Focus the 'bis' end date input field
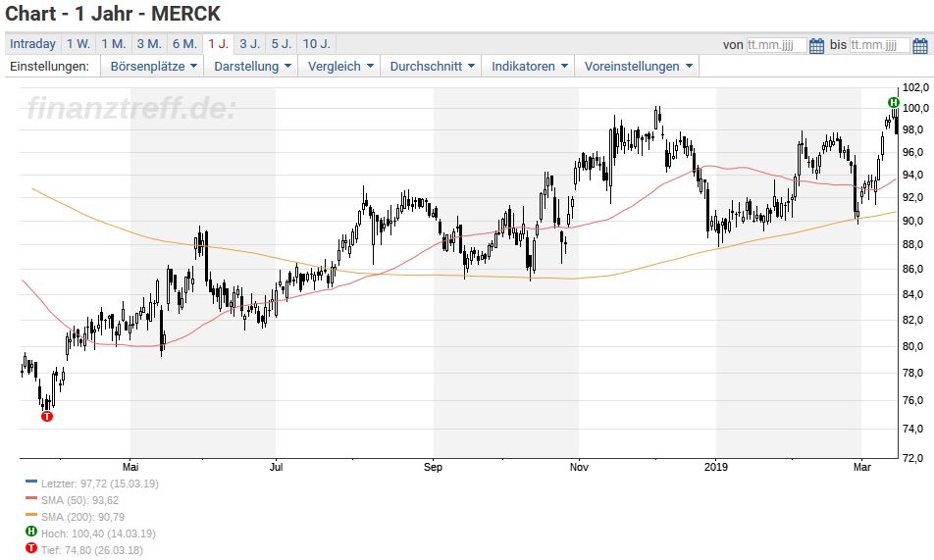This screenshot has width=934, height=560. [880, 45]
